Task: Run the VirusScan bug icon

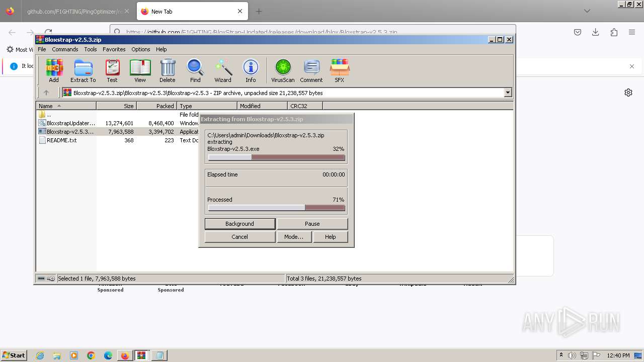Action: tap(283, 70)
